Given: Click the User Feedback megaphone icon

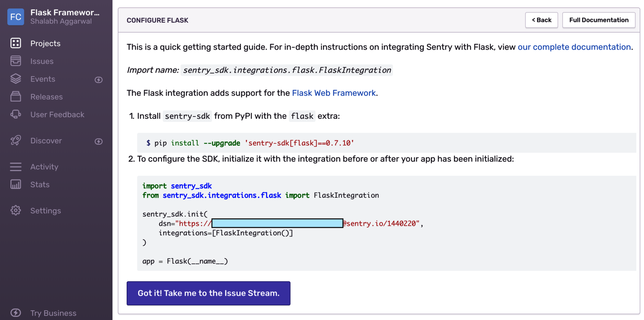Looking at the screenshot, I should pyautogui.click(x=16, y=114).
